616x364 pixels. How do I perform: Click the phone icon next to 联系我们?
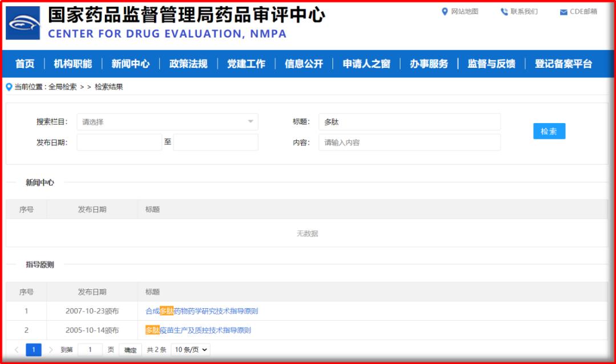[x=504, y=11]
